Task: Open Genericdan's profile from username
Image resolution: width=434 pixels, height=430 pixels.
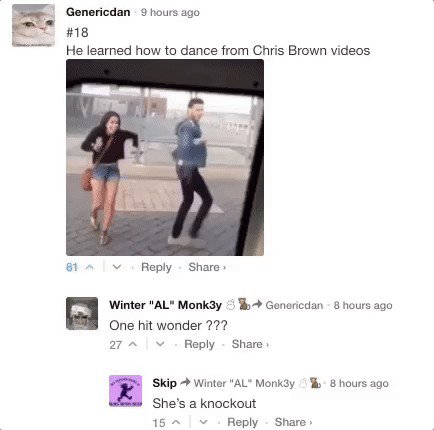Action: point(98,12)
